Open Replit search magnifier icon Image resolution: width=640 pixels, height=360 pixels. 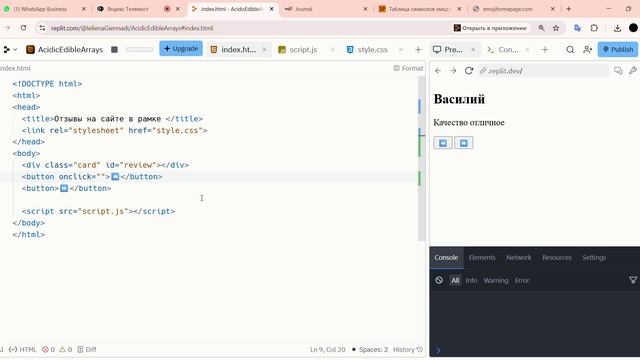pyautogui.click(x=570, y=49)
